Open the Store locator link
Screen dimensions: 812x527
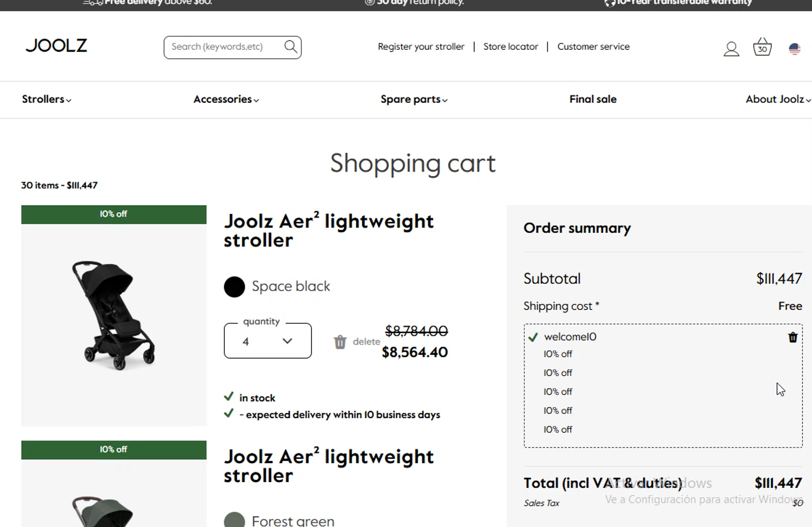[x=510, y=47]
